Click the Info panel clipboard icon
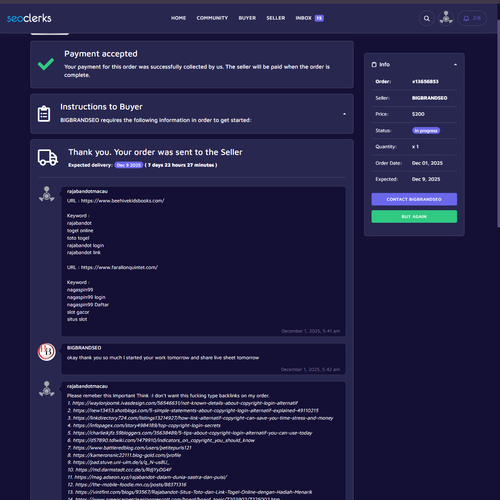The image size is (500, 500). [374, 65]
